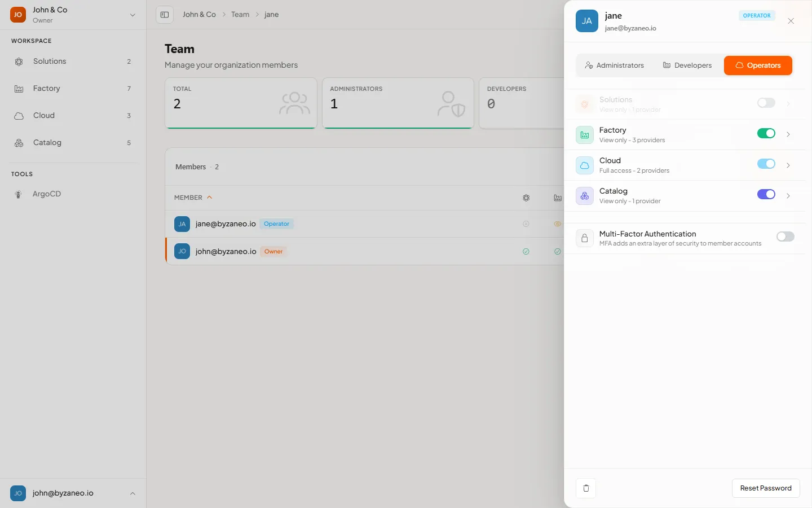Viewport: 812px width, 508px height.
Task: Open the john@byzaneo.io user menu chevron
Action: [x=133, y=493]
